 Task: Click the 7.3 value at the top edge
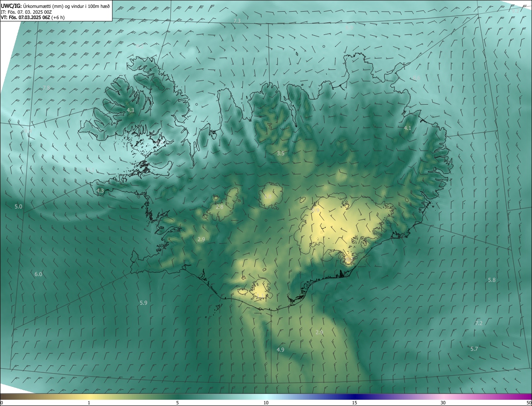(237, 21)
